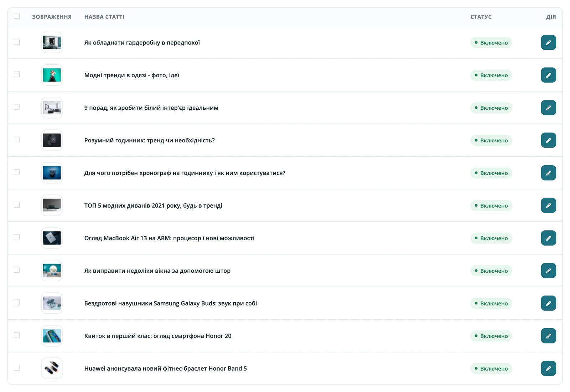Image resolution: width=570 pixels, height=392 pixels.
Task: Click the 'Зображення' column header
Action: pyautogui.click(x=52, y=17)
